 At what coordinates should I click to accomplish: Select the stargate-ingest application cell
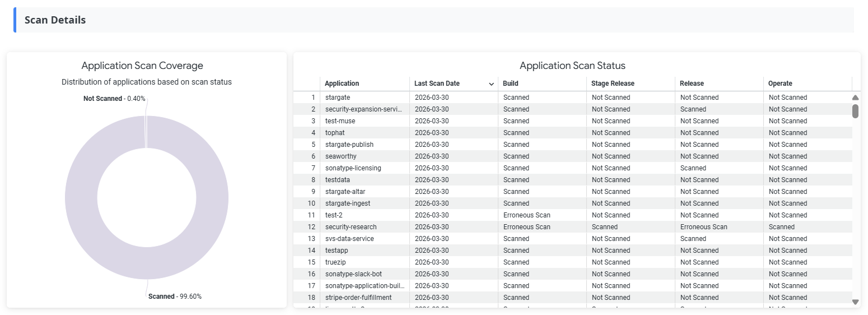pos(365,203)
